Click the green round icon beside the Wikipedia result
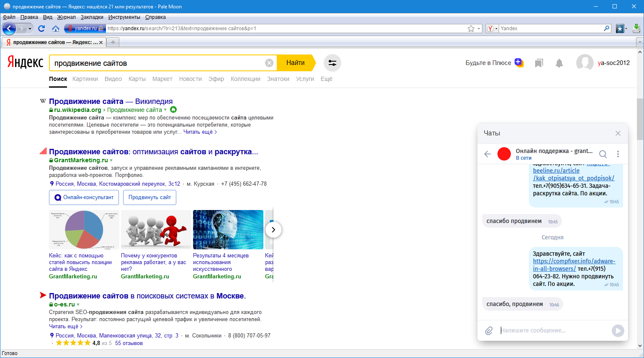Viewport: 644px width, 358px height. [x=173, y=110]
